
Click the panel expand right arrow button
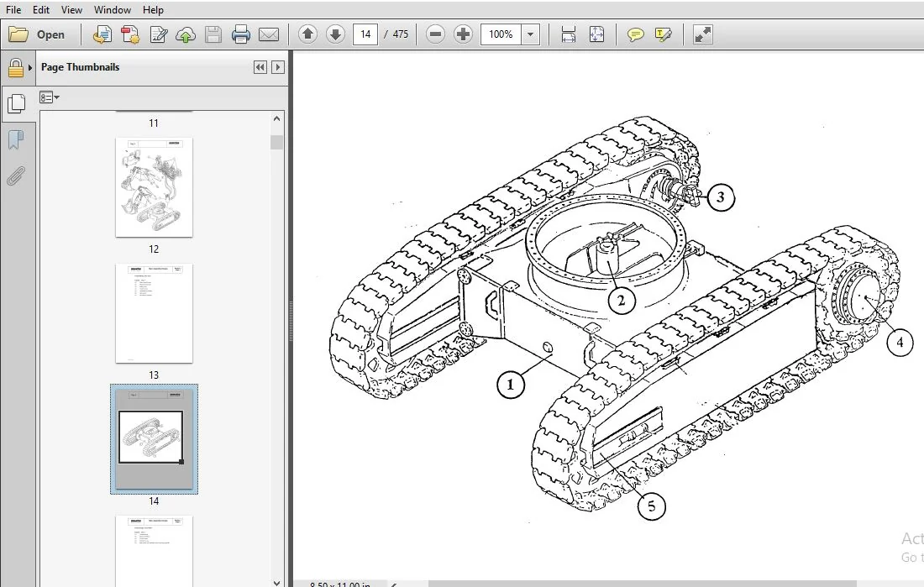click(278, 67)
